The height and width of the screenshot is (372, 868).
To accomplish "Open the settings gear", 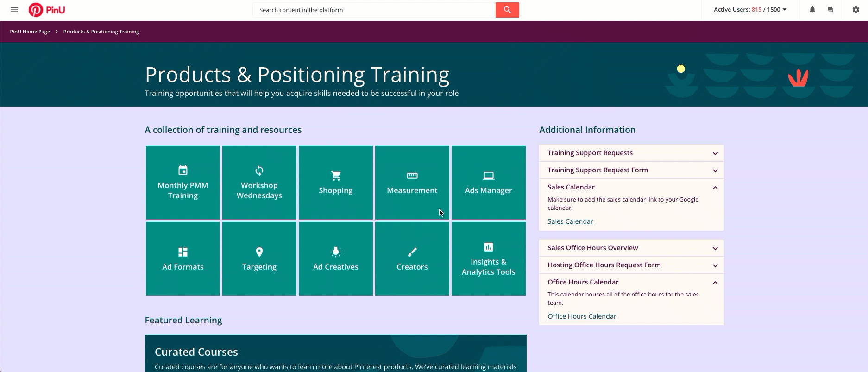I will 856,10.
